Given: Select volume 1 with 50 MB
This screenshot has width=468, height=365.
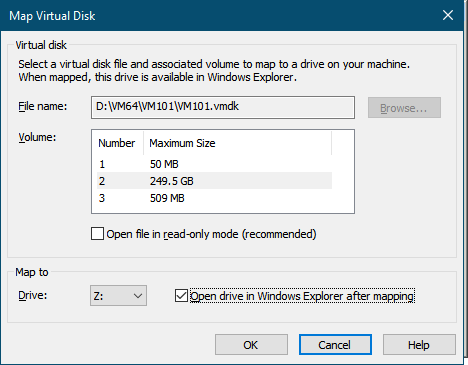Looking at the screenshot, I should pos(214,164).
